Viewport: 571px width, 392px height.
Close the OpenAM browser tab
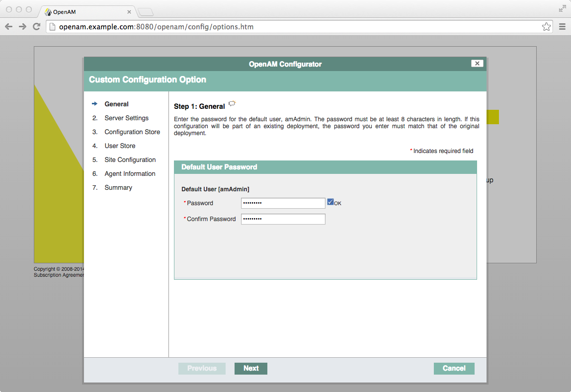click(x=129, y=12)
